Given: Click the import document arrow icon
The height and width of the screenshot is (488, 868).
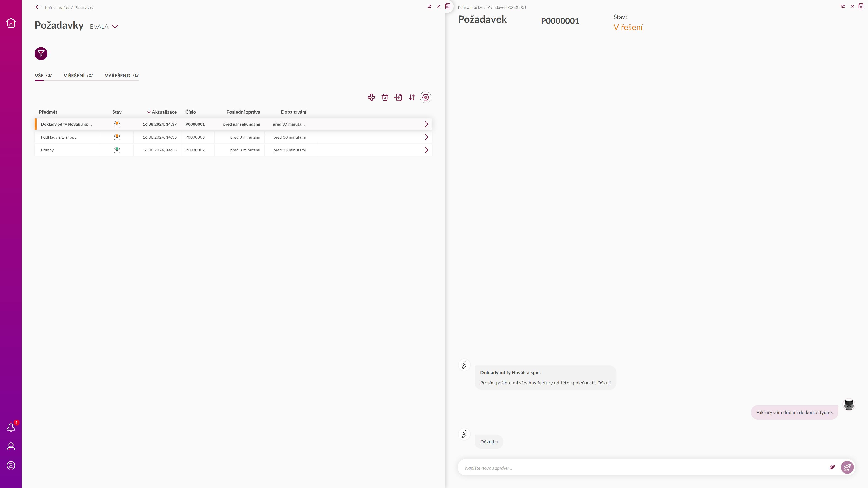Looking at the screenshot, I should tap(398, 97).
